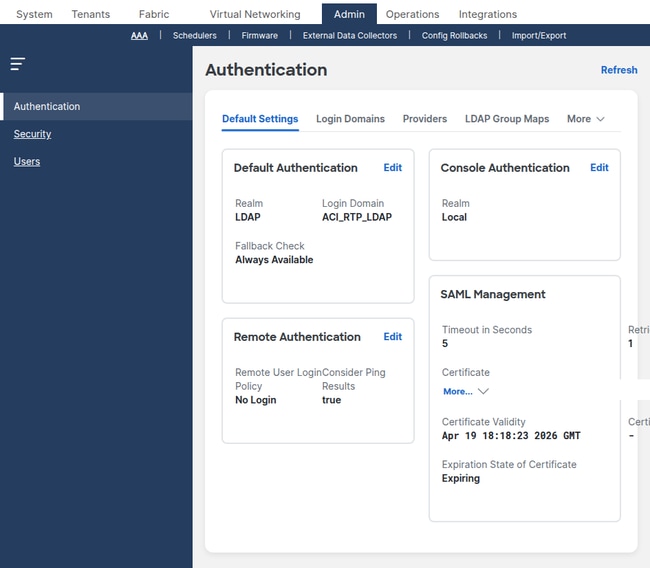Open the Firmware submenu
This screenshot has height=568, width=650.
(260, 36)
